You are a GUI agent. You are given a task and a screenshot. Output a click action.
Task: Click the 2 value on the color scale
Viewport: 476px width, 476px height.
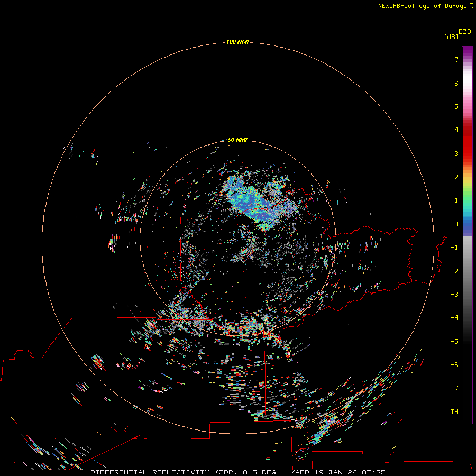[456, 177]
